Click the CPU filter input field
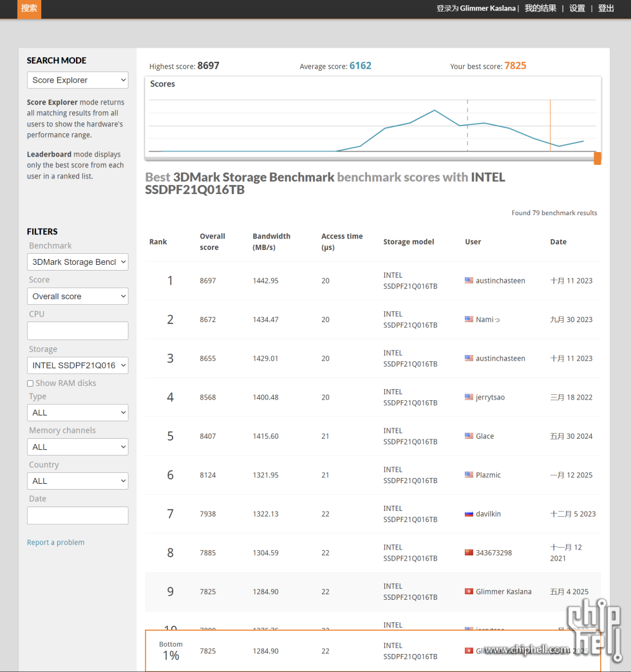Image resolution: width=631 pixels, height=672 pixels. [77, 331]
